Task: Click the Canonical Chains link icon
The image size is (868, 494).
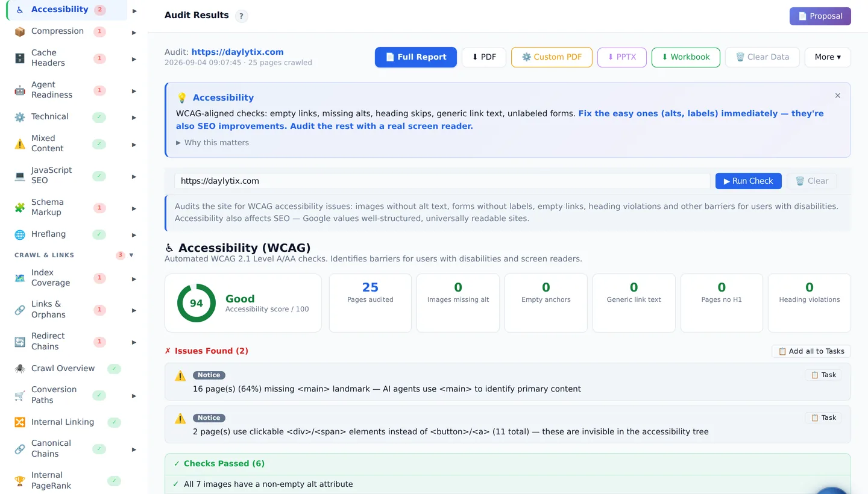Action: pyautogui.click(x=20, y=449)
